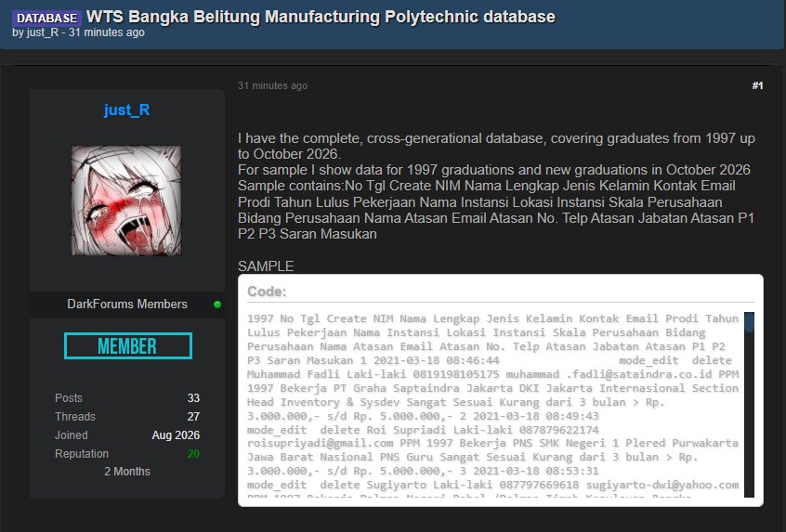Click the 31 minutes ago post timestamp
786x532 pixels.
point(273,85)
